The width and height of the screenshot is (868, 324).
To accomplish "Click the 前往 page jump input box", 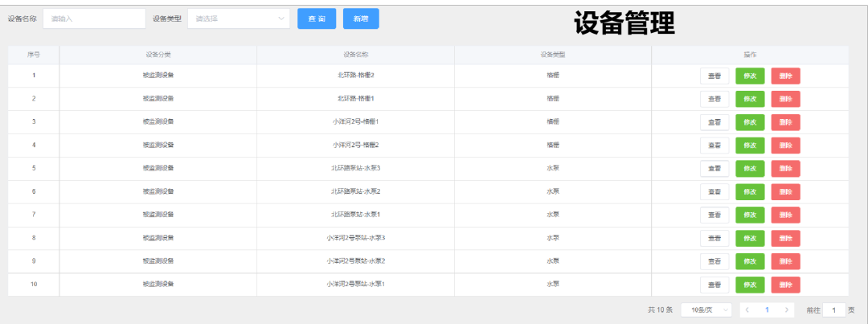I will click(x=834, y=310).
